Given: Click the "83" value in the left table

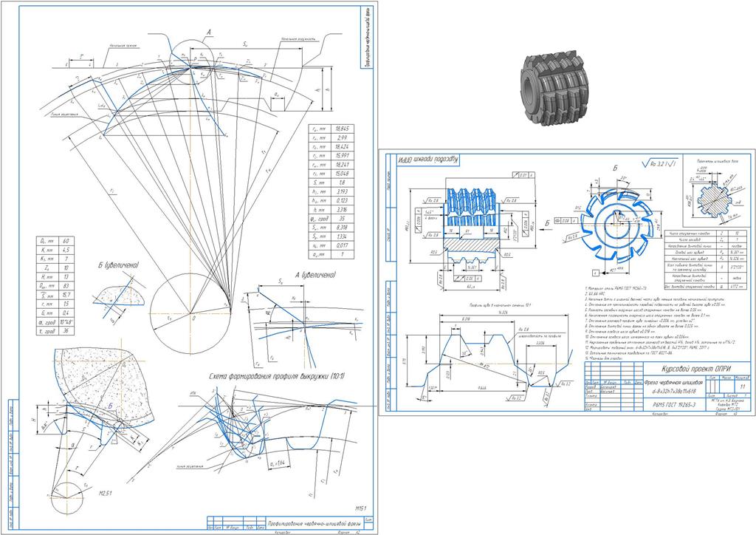Looking at the screenshot, I should pos(66,286).
